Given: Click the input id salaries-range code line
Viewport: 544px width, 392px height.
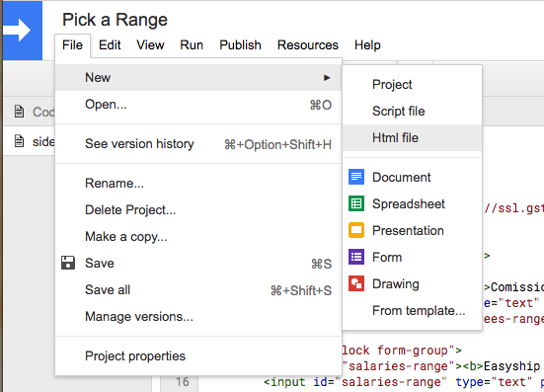Looking at the screenshot, I should 404,382.
